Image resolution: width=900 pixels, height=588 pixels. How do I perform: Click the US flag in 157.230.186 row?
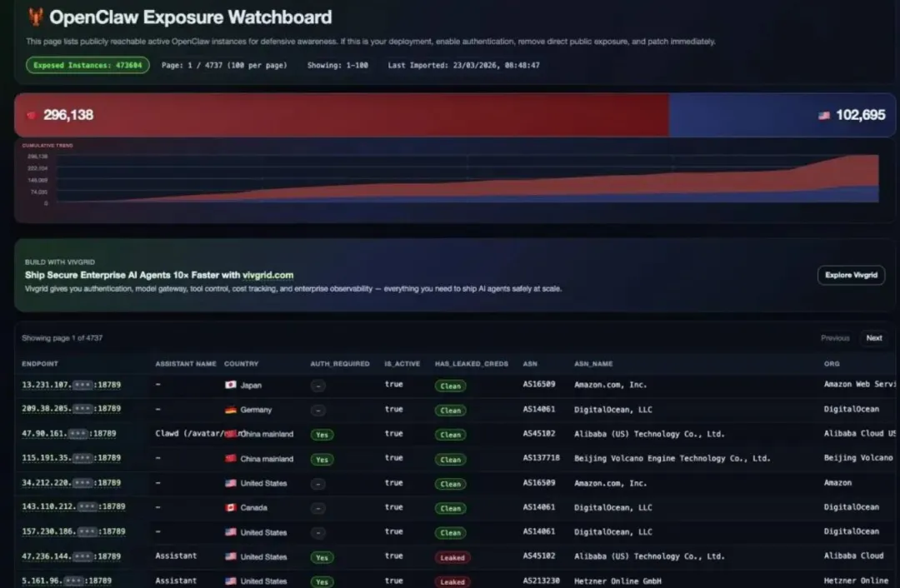coord(230,531)
